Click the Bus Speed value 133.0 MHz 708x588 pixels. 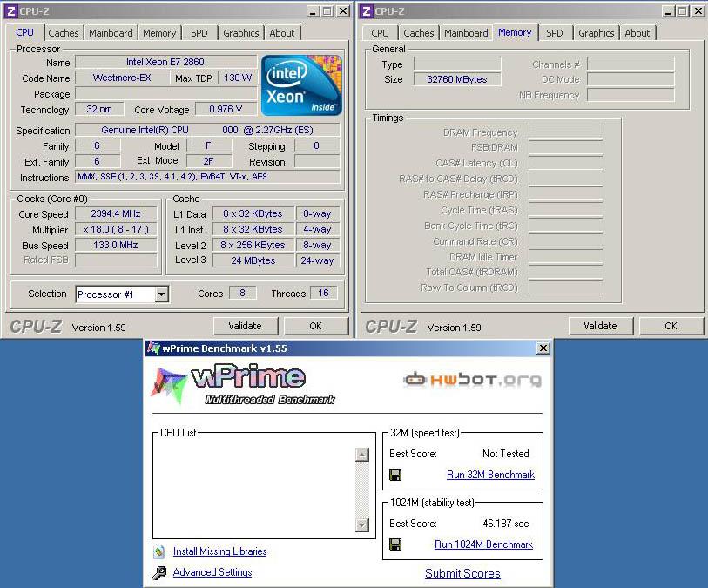click(x=116, y=245)
